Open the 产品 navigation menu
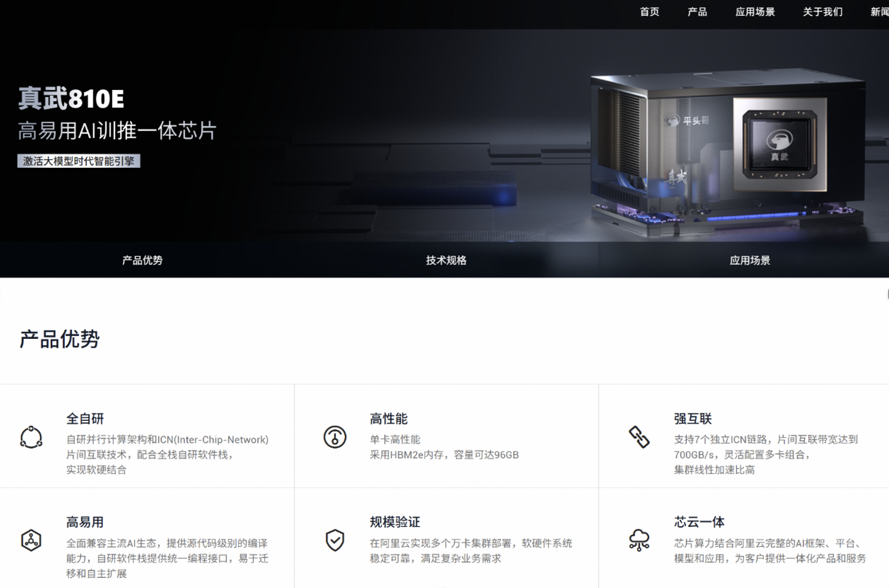This screenshot has height=588, width=889. point(697,12)
